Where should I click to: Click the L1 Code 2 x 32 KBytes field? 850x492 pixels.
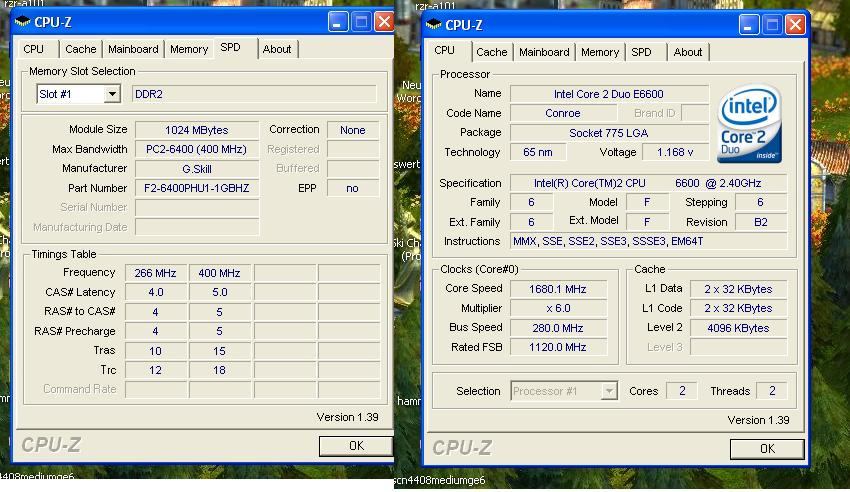point(738,308)
